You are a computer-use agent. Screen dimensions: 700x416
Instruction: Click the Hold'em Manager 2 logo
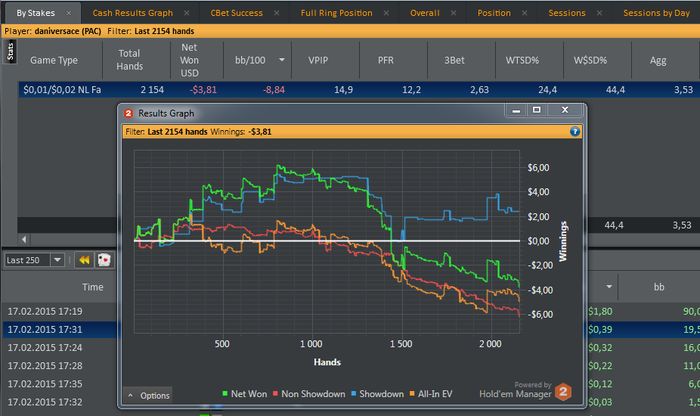point(563,392)
